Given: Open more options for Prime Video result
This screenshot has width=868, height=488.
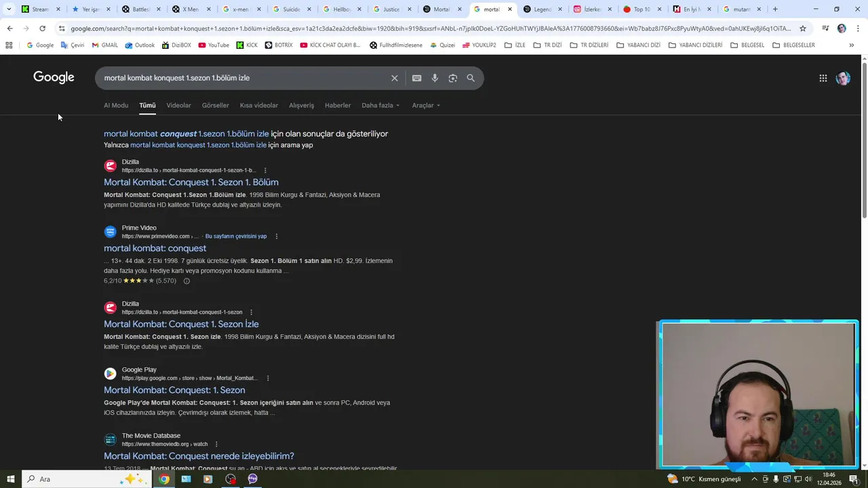Looking at the screenshot, I should 276,237.
